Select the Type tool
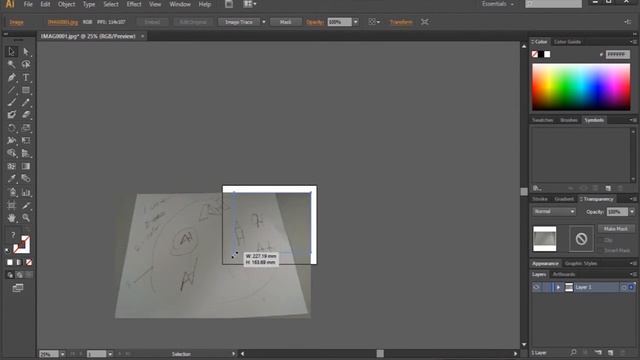 (x=26, y=77)
